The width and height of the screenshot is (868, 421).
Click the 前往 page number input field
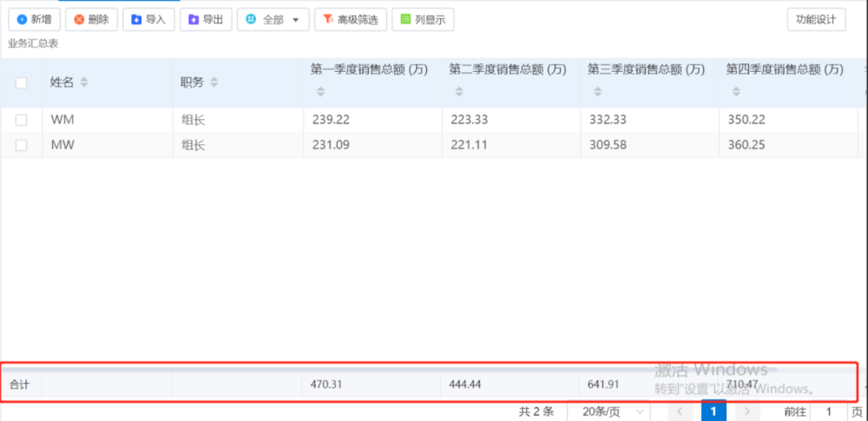[829, 411]
